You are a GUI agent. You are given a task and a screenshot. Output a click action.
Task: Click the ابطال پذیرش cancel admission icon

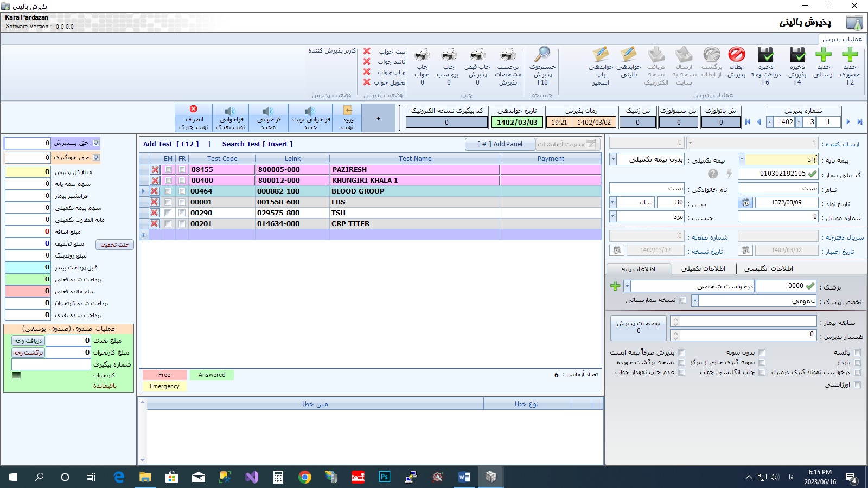[x=736, y=55]
